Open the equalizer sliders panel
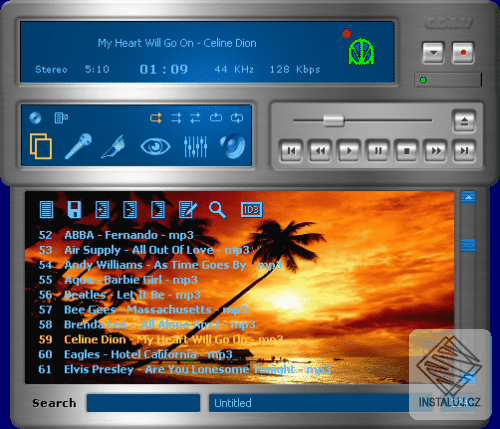 [196, 147]
